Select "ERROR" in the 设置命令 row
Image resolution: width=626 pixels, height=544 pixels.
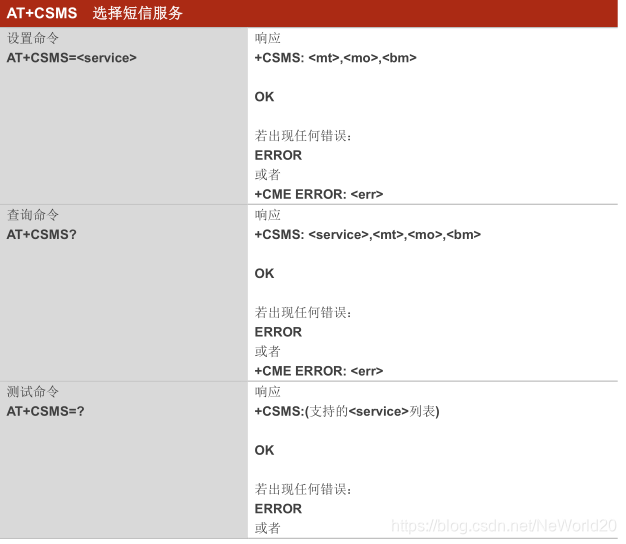(278, 155)
